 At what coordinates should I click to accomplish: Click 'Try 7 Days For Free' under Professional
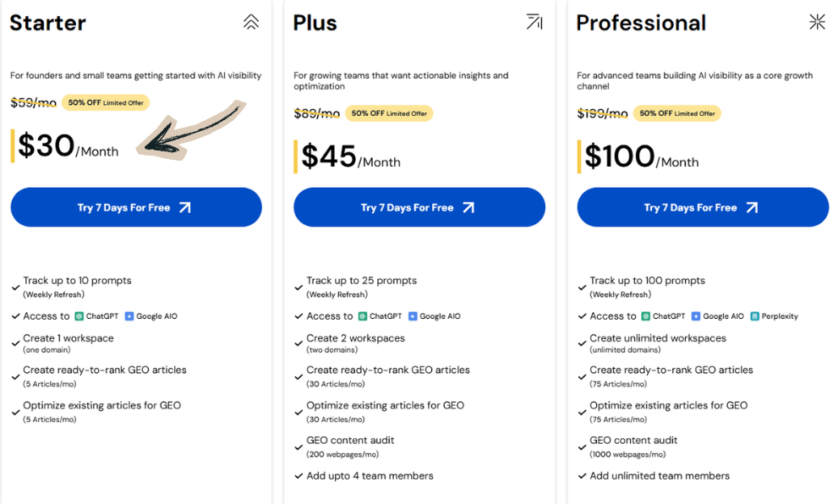[x=702, y=207]
